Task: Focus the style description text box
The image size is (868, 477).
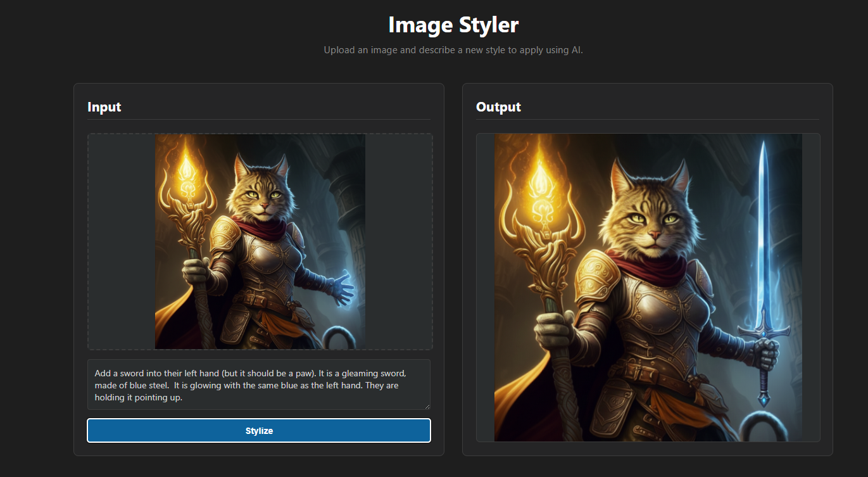Action: click(259, 385)
